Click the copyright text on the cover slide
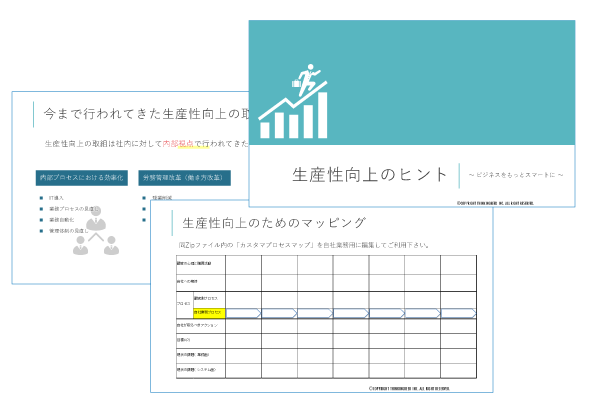This screenshot has height=400, width=600. click(495, 203)
